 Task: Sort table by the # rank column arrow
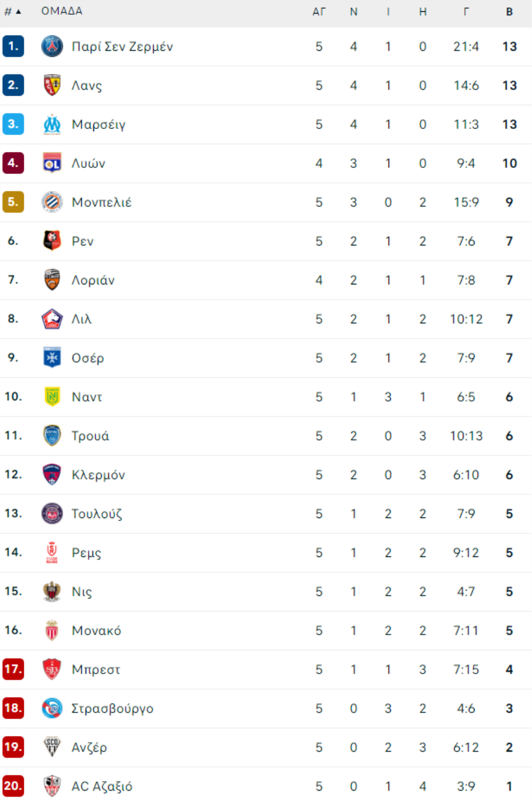click(x=18, y=11)
